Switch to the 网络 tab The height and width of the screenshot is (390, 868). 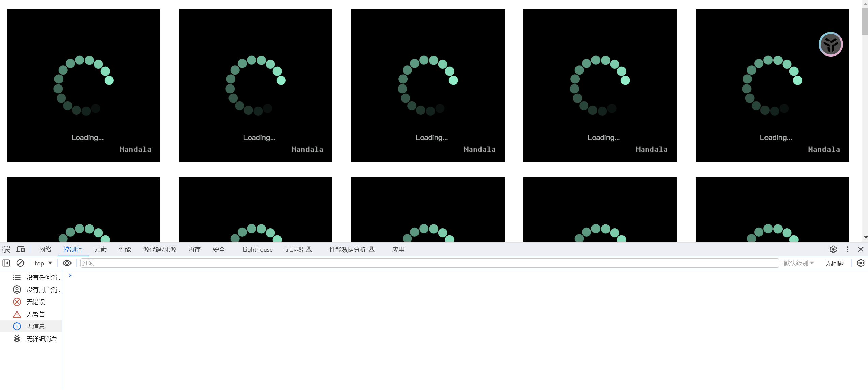(45, 249)
